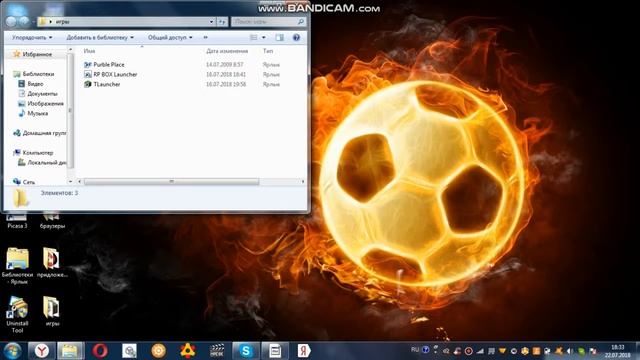
Task: Click the navigation pane scroll-down arrow
Action: [x=70, y=182]
